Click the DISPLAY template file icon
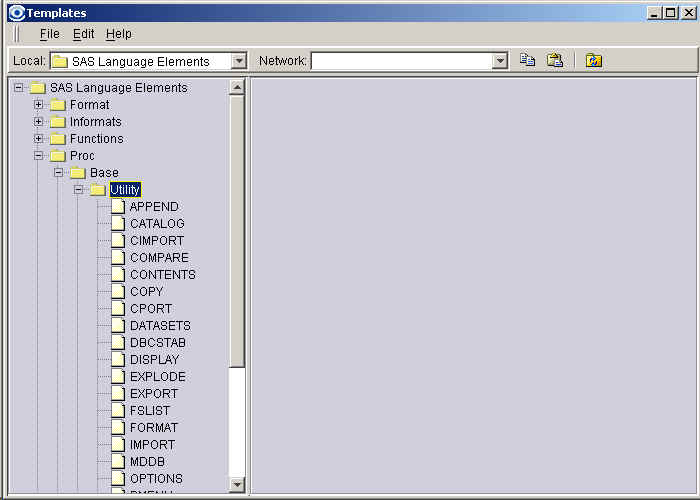 [x=118, y=359]
